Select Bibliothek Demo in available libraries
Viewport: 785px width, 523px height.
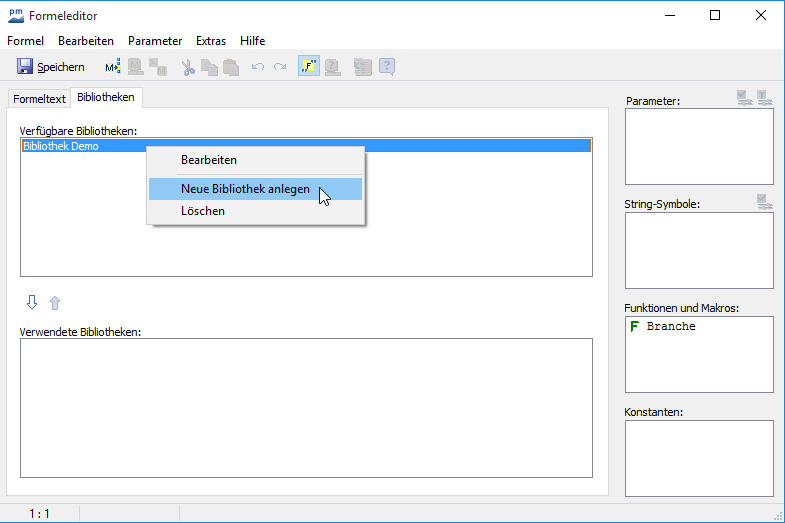[61, 146]
